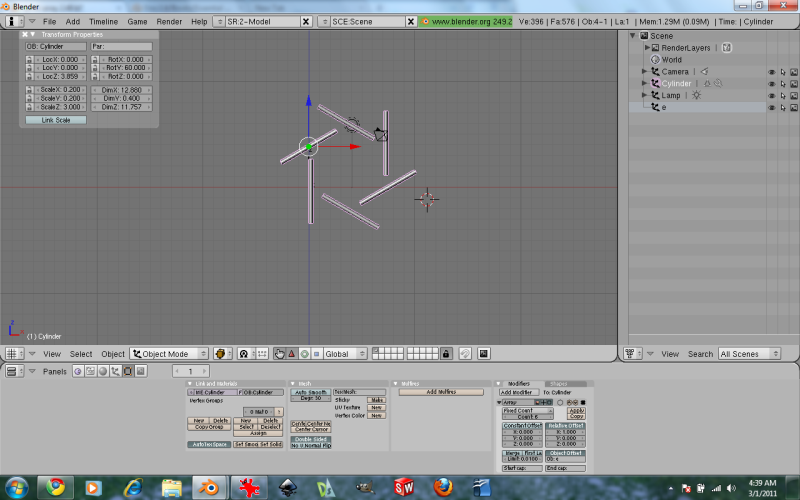The height and width of the screenshot is (500, 800).
Task: Open the All Scenes dropdown in outliner
Action: 749,354
